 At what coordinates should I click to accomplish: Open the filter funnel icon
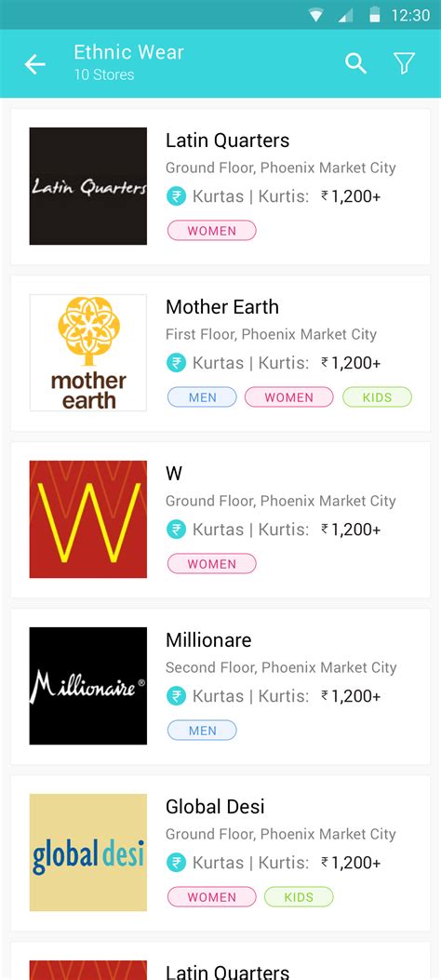point(404,63)
